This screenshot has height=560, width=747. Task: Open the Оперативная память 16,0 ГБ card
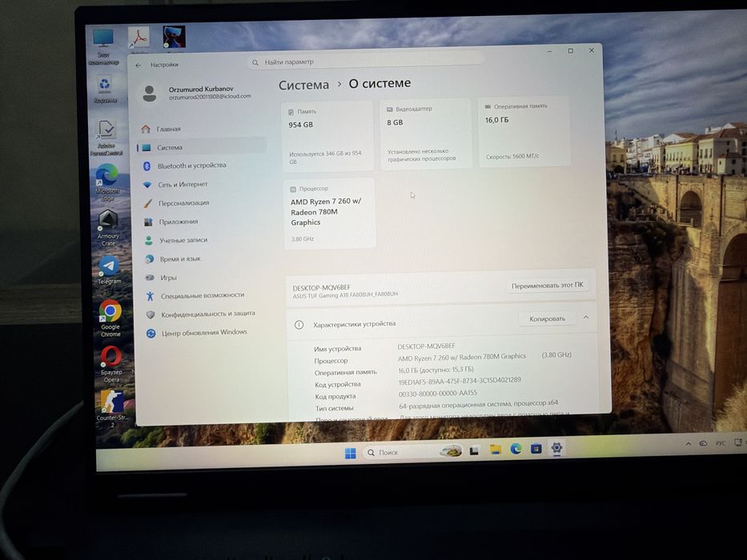pos(524,131)
